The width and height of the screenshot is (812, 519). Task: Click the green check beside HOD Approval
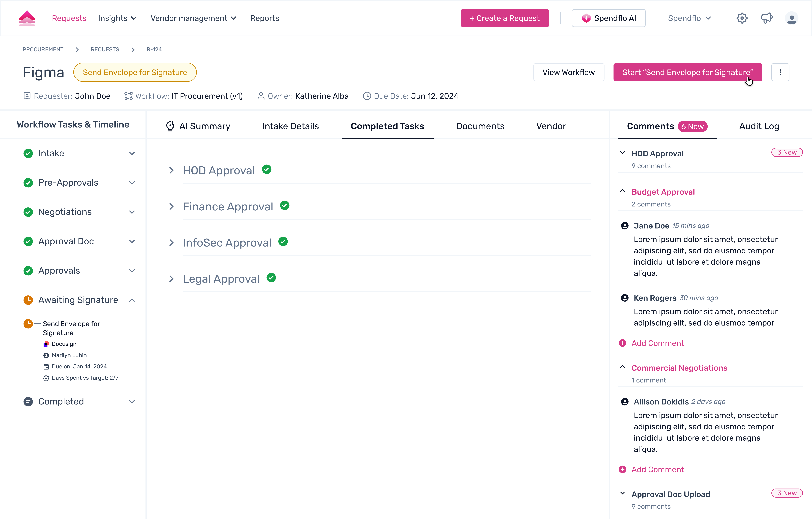tap(267, 169)
